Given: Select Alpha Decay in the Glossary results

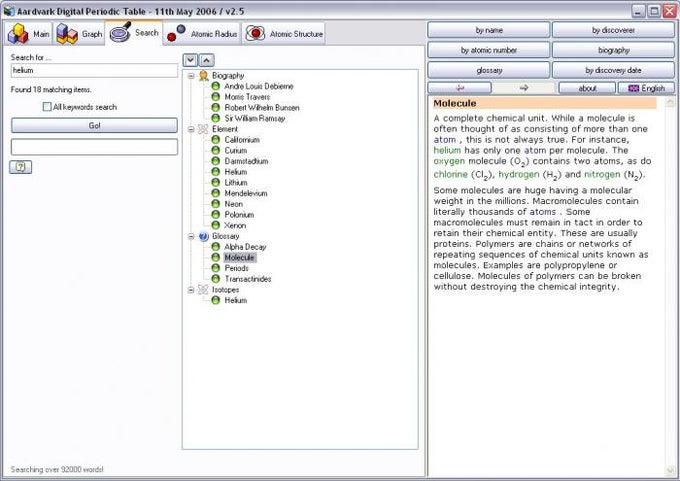Looking at the screenshot, I should [245, 247].
